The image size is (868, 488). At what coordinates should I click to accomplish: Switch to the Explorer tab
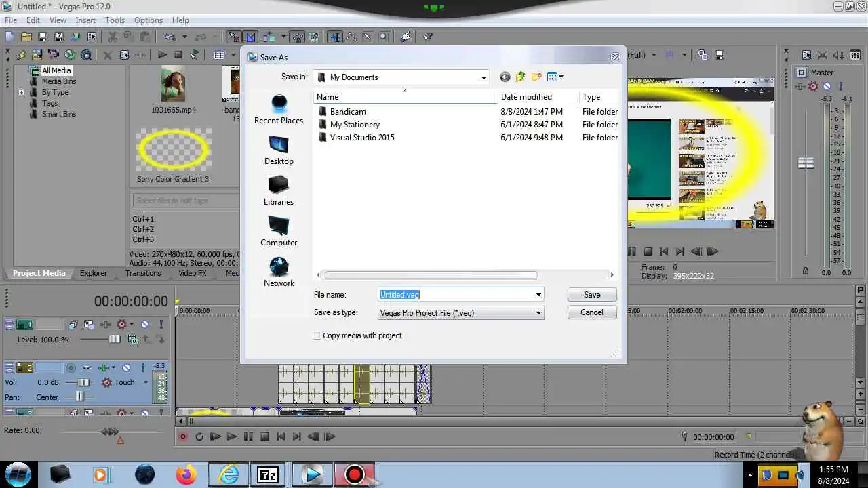[x=94, y=273]
